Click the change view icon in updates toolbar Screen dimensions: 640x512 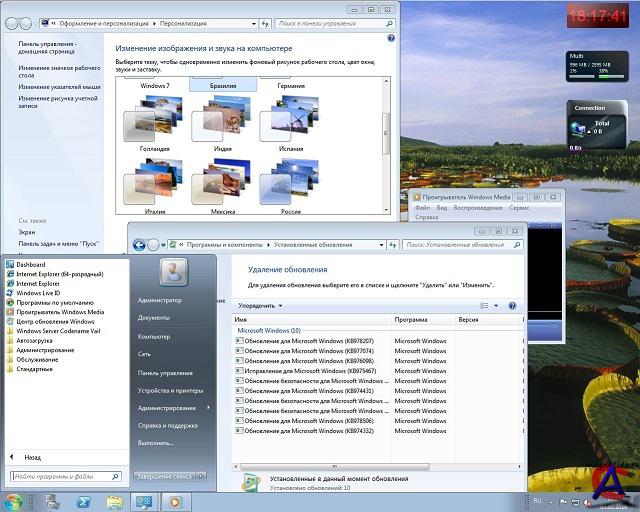click(x=484, y=305)
